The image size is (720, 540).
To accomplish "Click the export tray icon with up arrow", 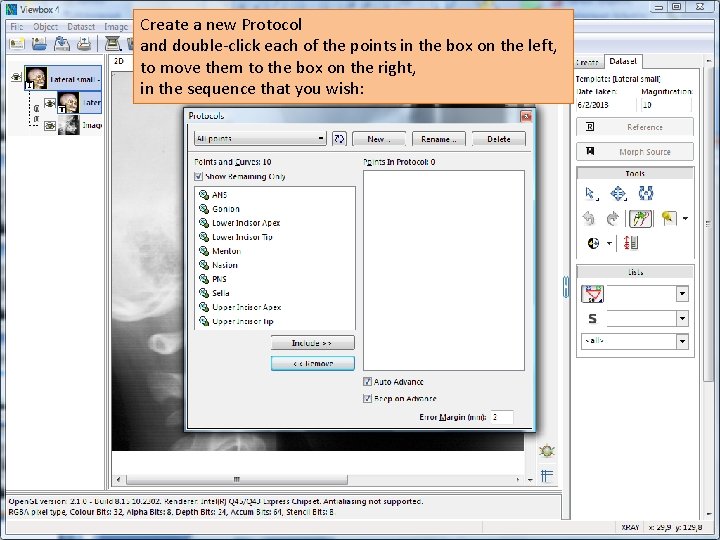I will coord(84,44).
